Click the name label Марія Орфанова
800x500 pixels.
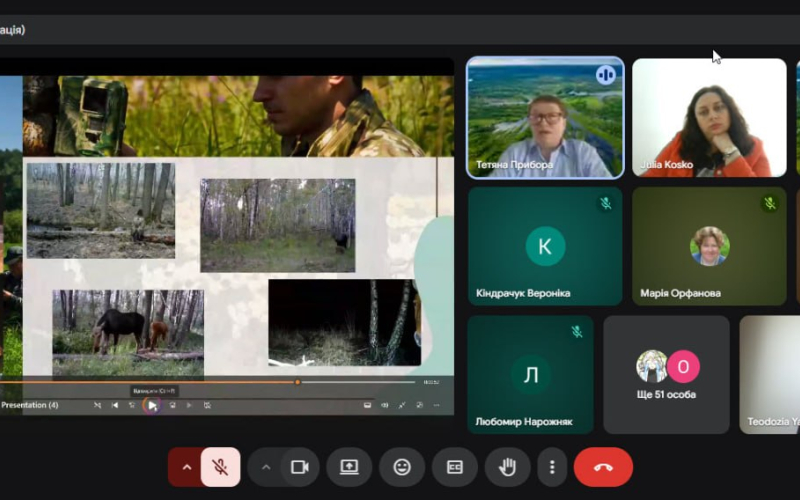click(x=681, y=293)
